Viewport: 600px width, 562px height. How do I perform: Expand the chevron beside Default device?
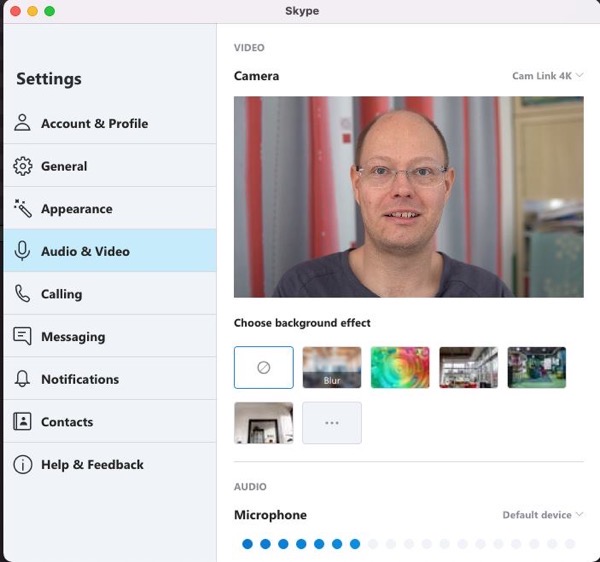pyautogui.click(x=579, y=514)
